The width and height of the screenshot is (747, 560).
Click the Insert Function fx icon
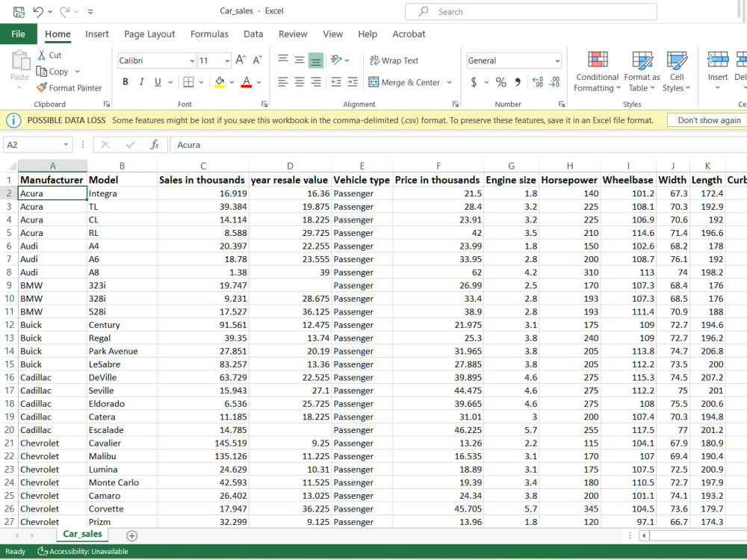(x=155, y=145)
